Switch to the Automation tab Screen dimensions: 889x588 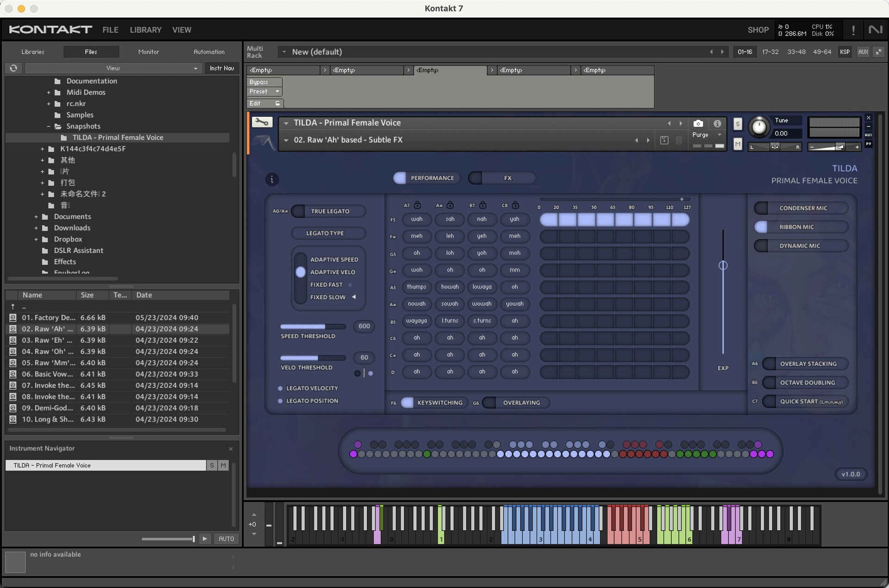[x=209, y=52]
